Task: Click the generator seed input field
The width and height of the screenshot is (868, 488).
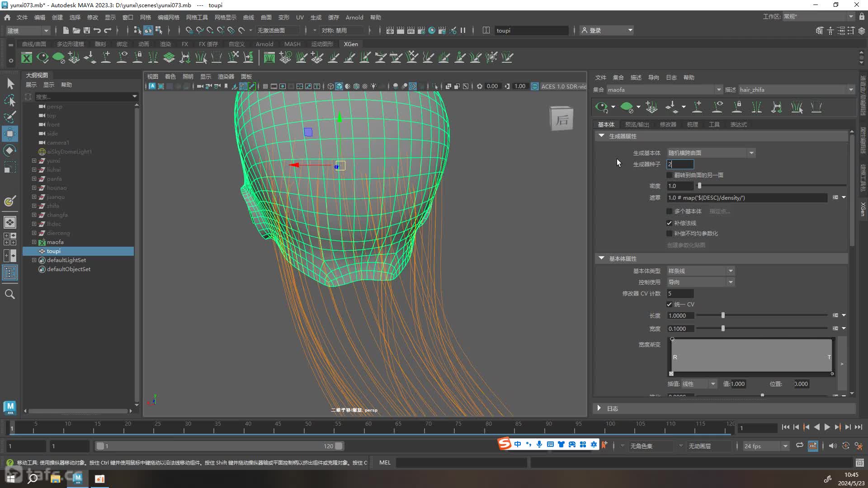Action: (x=680, y=164)
